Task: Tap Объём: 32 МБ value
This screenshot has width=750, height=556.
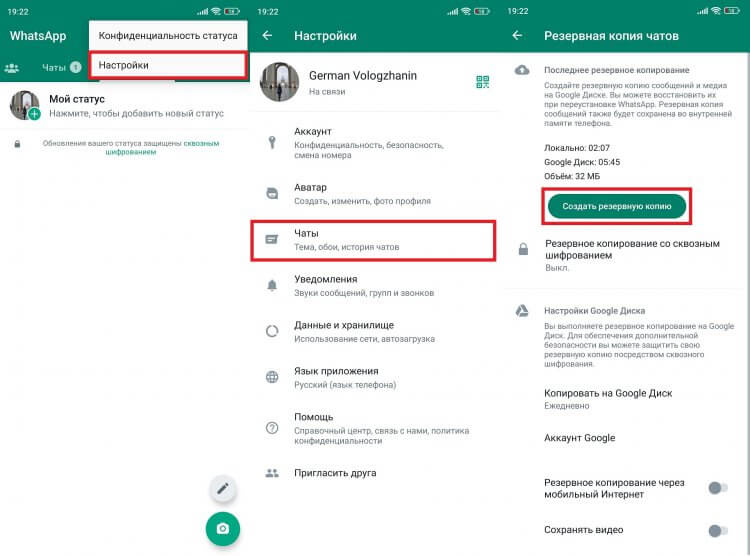Action: 572,176
